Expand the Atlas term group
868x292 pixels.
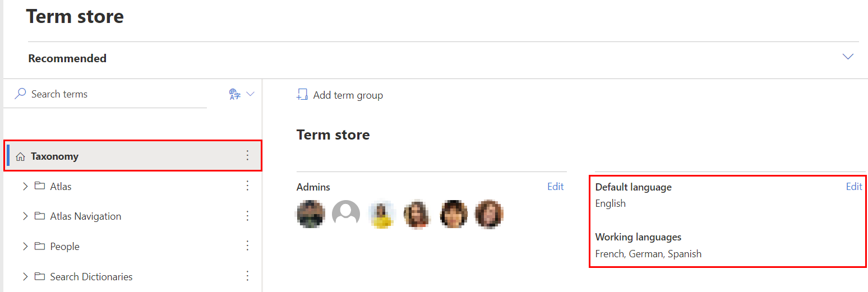coord(25,186)
